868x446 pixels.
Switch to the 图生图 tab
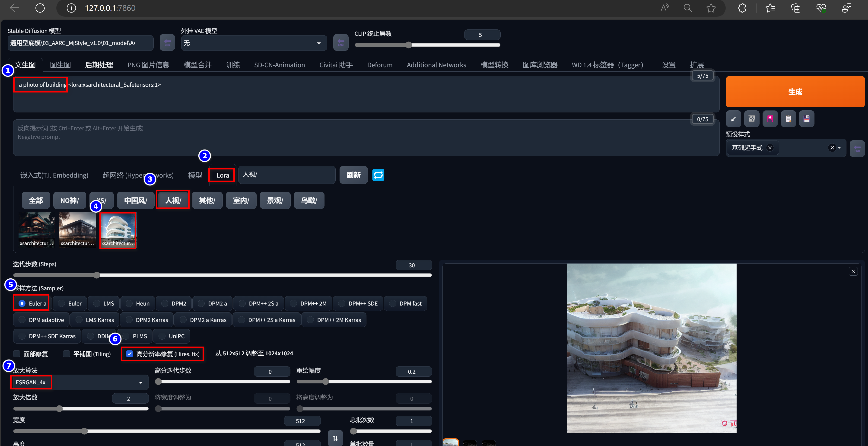point(60,65)
